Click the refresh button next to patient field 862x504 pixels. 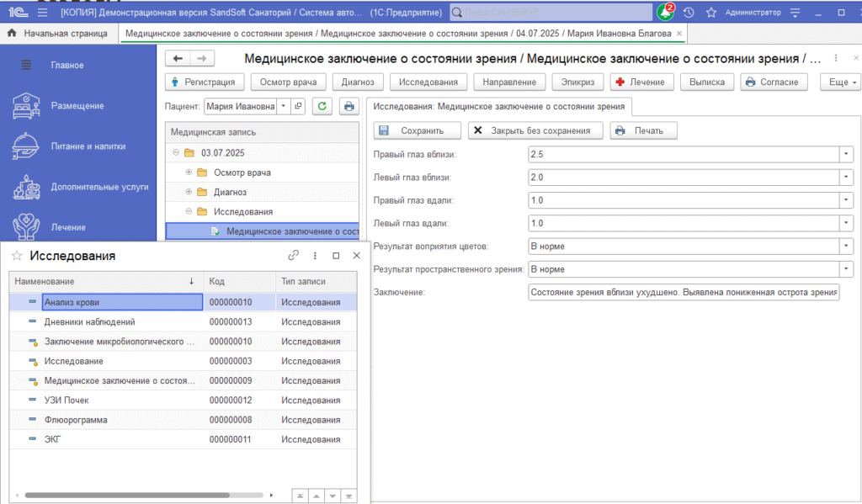[x=322, y=106]
